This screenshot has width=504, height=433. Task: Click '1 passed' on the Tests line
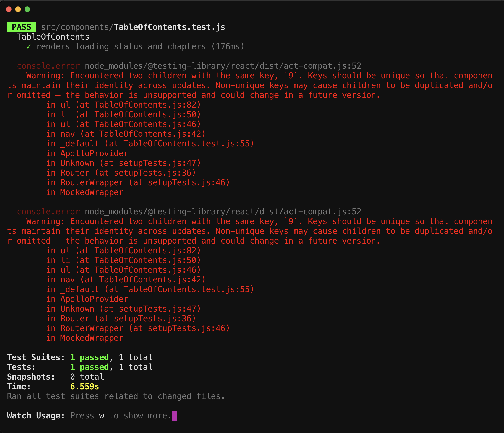click(89, 367)
